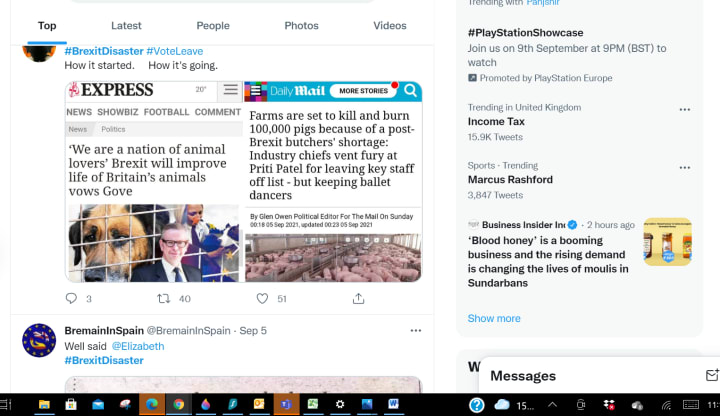
Task: Expand the Messages drawer
Action: [523, 376]
